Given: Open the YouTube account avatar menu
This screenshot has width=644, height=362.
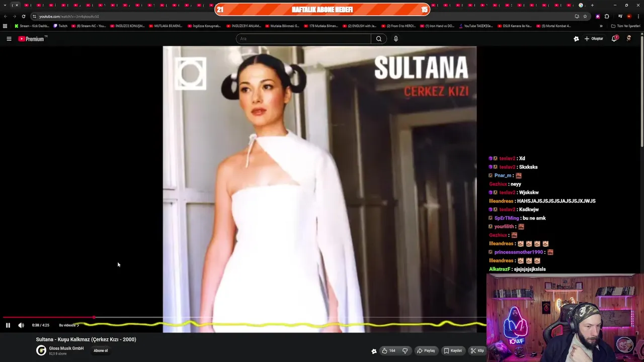Looking at the screenshot, I should (629, 39).
